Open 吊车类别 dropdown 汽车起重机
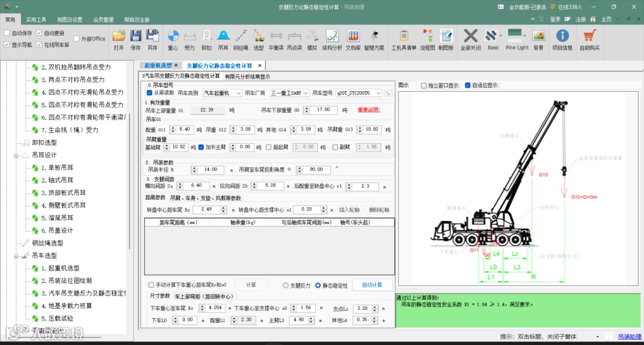Screen dimensions: 644x345 pos(222,93)
